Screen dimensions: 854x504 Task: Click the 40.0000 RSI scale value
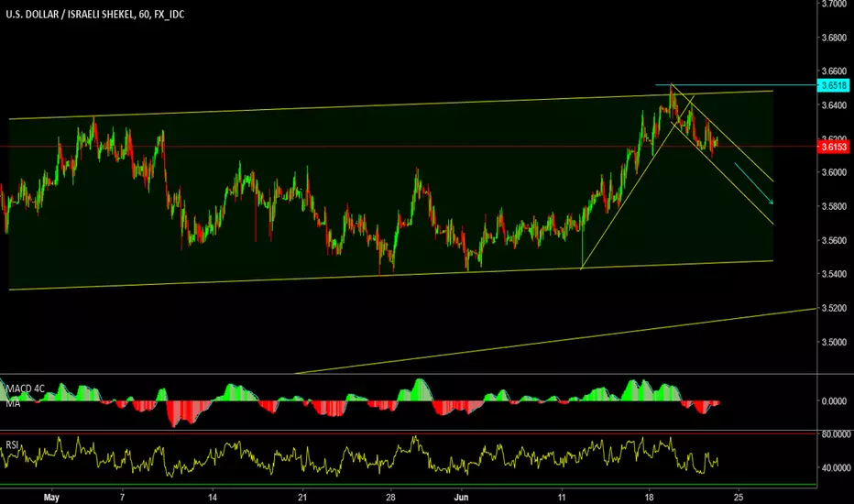coord(836,467)
